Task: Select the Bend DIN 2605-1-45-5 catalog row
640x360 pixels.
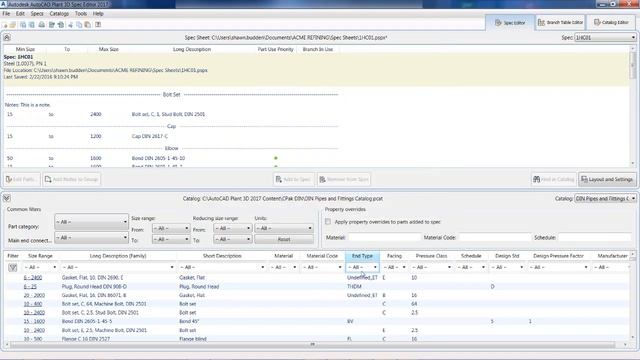Action: pos(316,321)
